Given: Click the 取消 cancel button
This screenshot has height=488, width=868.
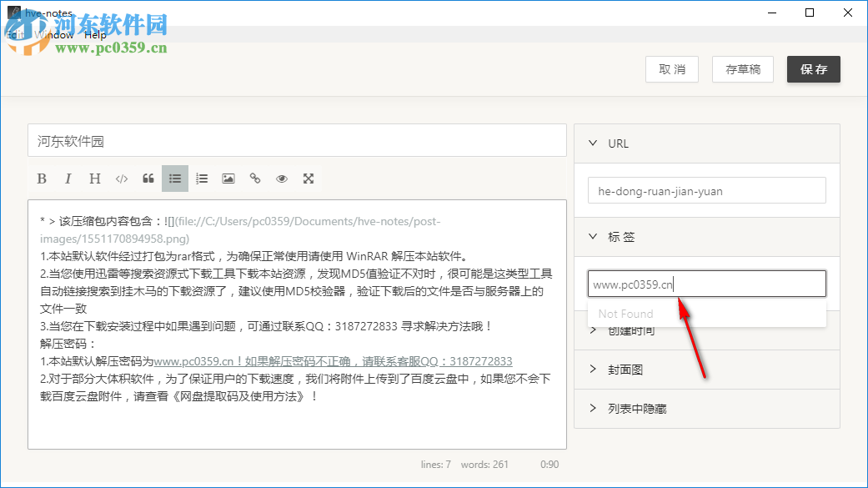Looking at the screenshot, I should click(x=672, y=69).
